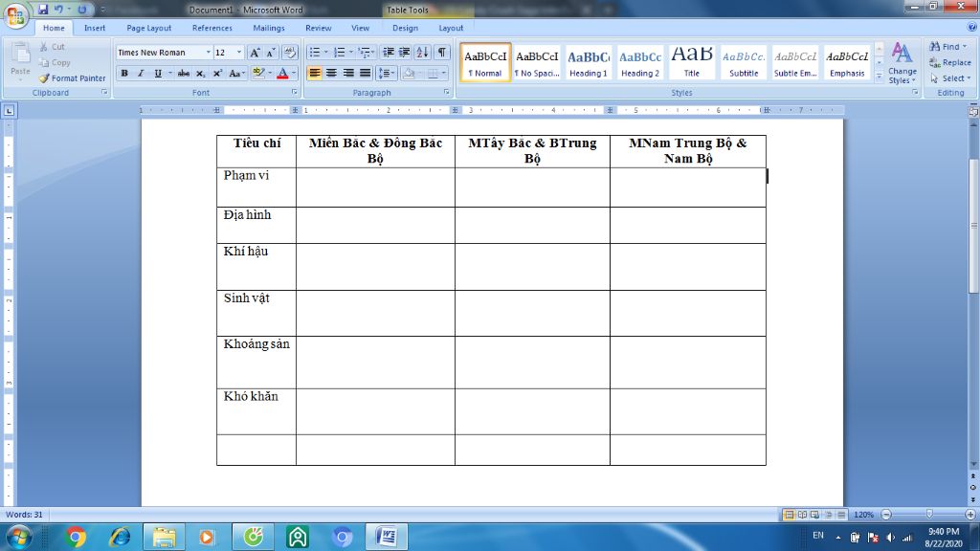Open the multilevel list menu
Viewport: 980px width, 551px height.
tap(366, 53)
